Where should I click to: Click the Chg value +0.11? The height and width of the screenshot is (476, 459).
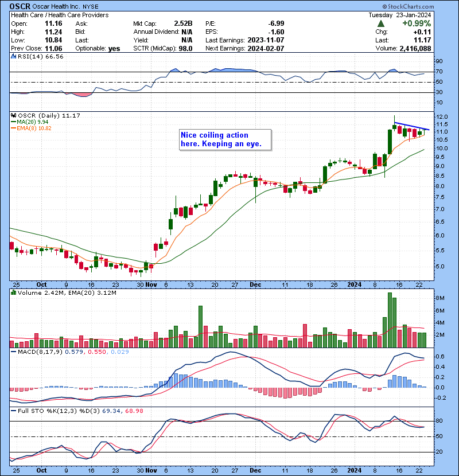click(422, 32)
